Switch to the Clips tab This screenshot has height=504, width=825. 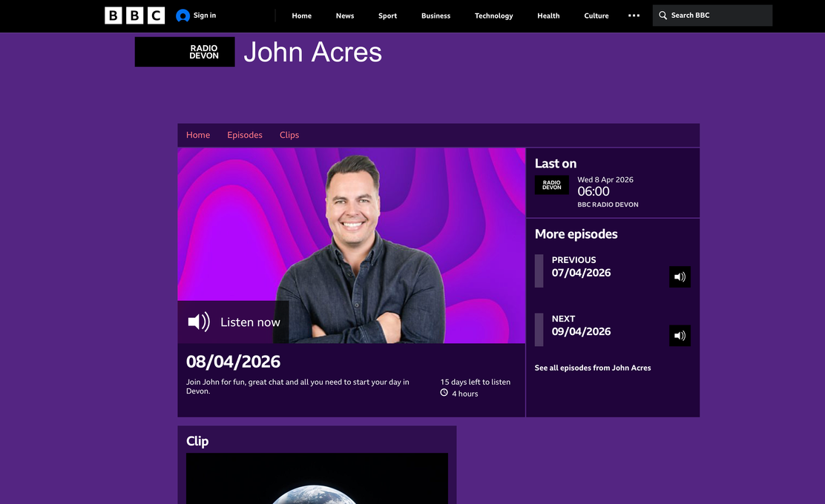click(x=289, y=135)
